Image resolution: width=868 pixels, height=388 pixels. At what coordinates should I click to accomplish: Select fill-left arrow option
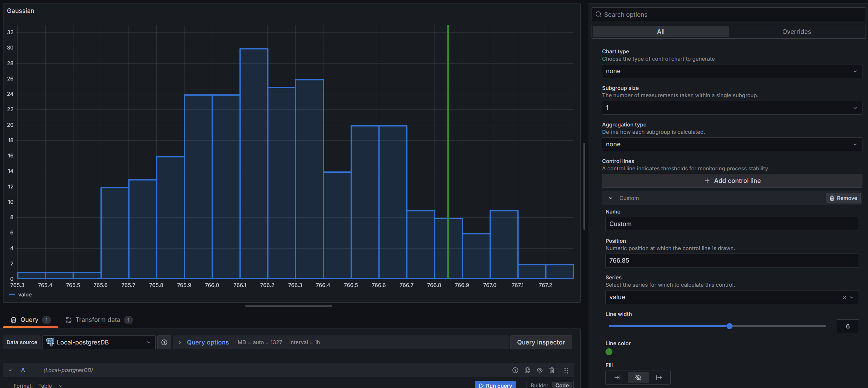[617, 378]
